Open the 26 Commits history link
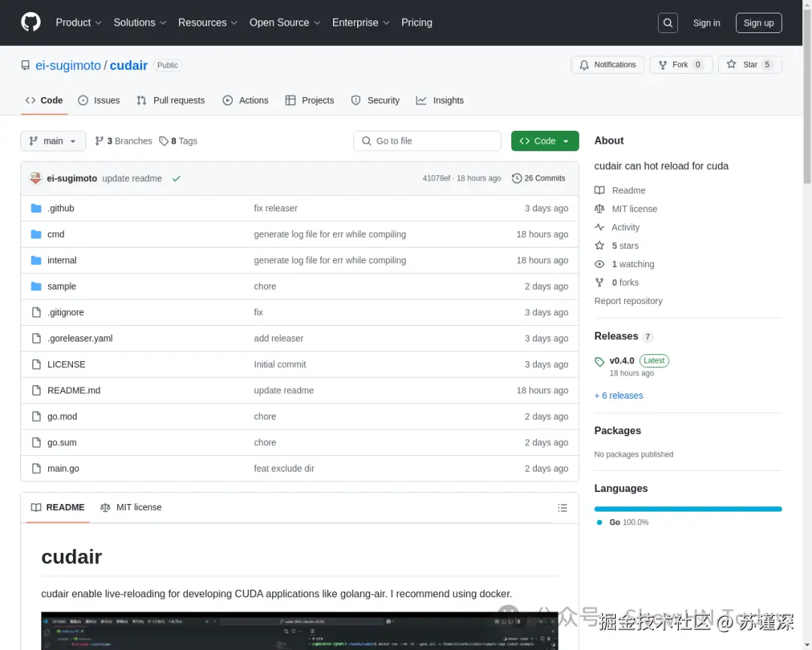Image resolution: width=812 pixels, height=650 pixels. pyautogui.click(x=538, y=178)
